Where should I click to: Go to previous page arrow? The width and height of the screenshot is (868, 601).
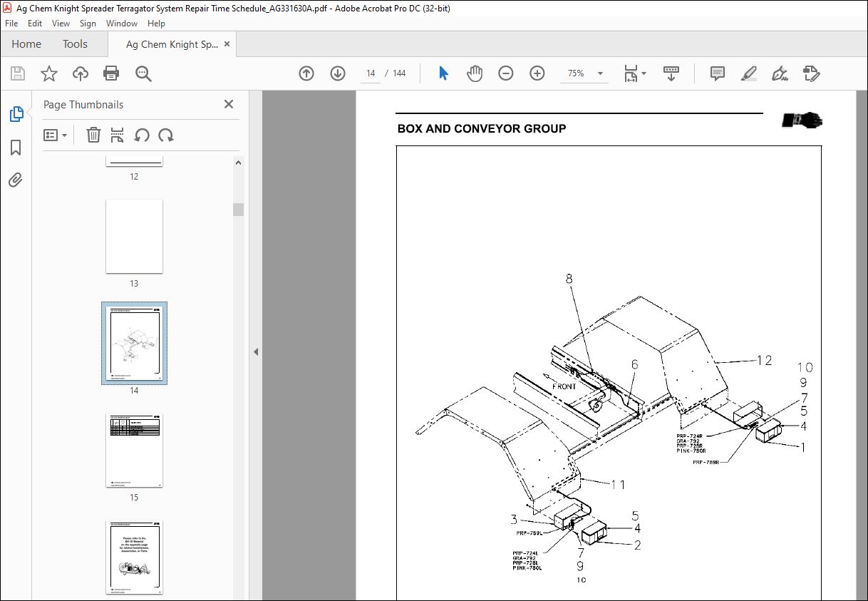click(306, 73)
